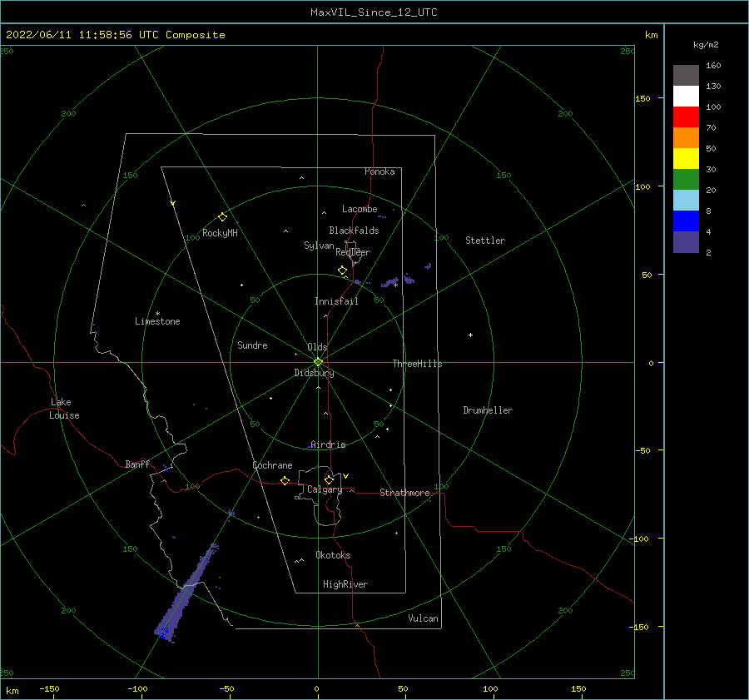
Task: Click the RedDeer city label
Action: (x=353, y=252)
